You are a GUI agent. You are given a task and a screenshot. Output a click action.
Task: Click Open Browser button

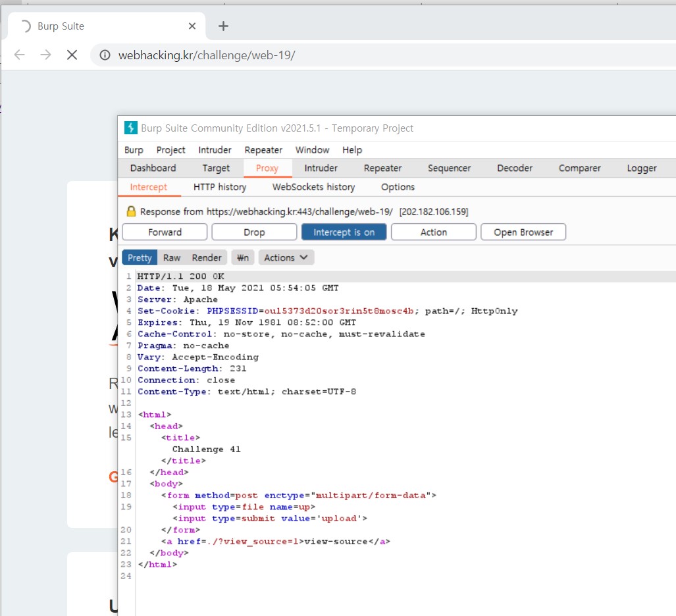[523, 232]
